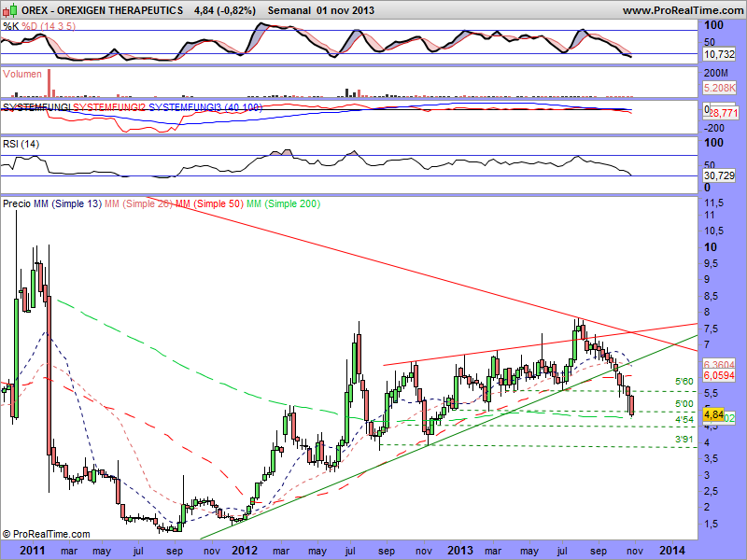Click the "%K" stochastic label
Image resolution: width=747 pixels, height=560 pixels.
pyautogui.click(x=10, y=26)
